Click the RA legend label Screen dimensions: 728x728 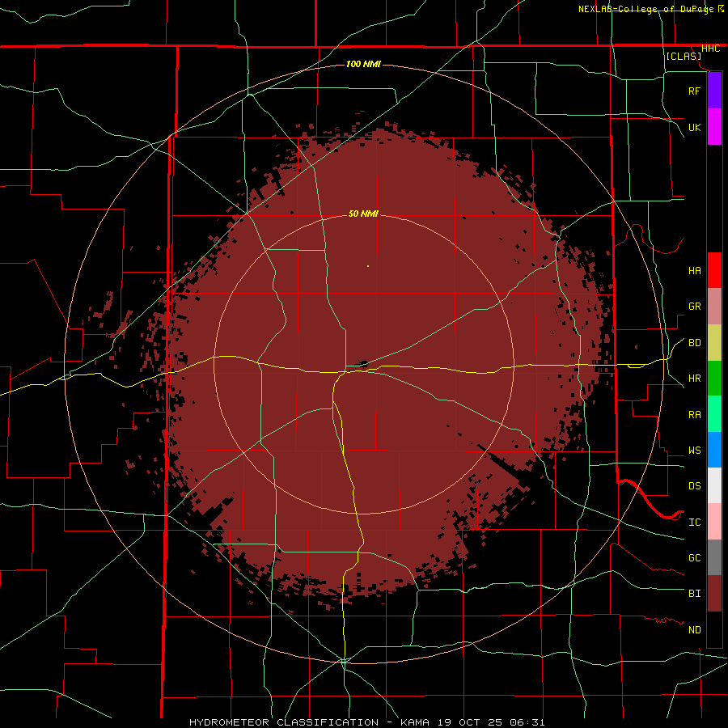694,415
